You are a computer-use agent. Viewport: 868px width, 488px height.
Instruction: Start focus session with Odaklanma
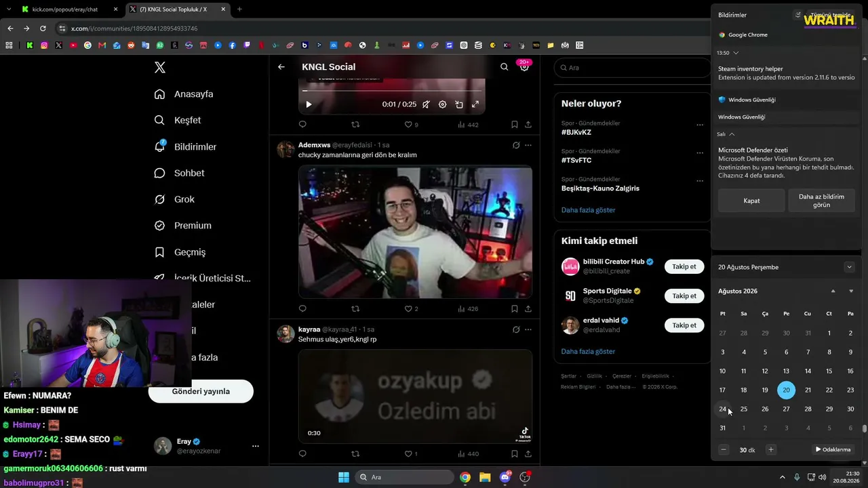(833, 449)
